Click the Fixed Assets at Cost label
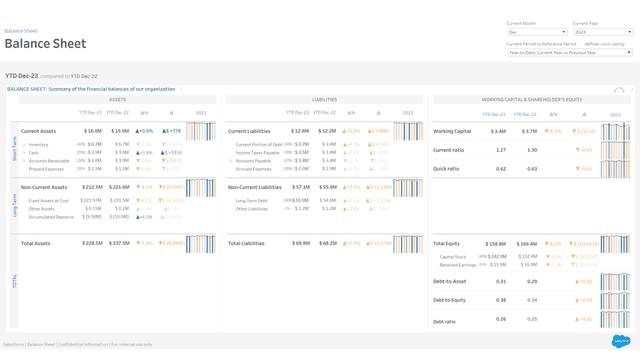 click(49, 200)
